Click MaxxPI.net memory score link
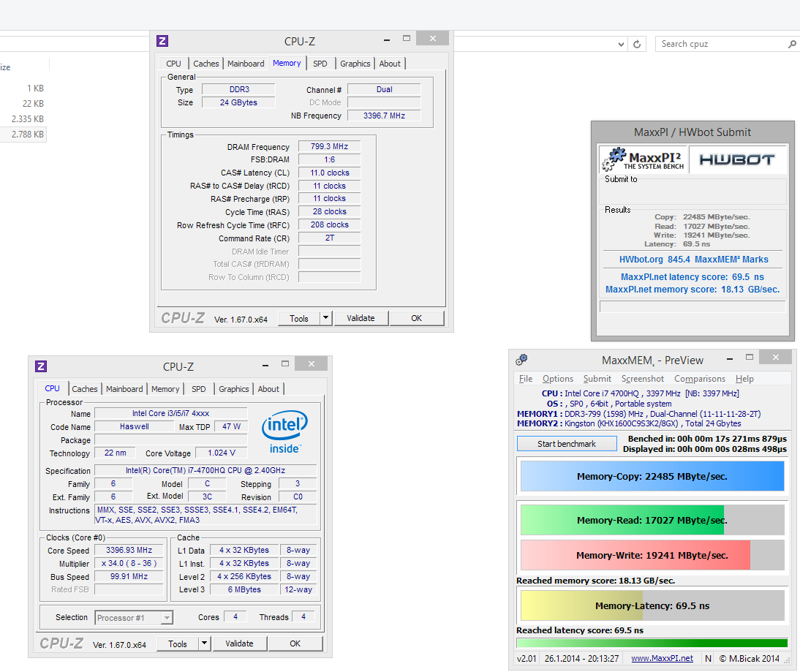 pos(693,290)
